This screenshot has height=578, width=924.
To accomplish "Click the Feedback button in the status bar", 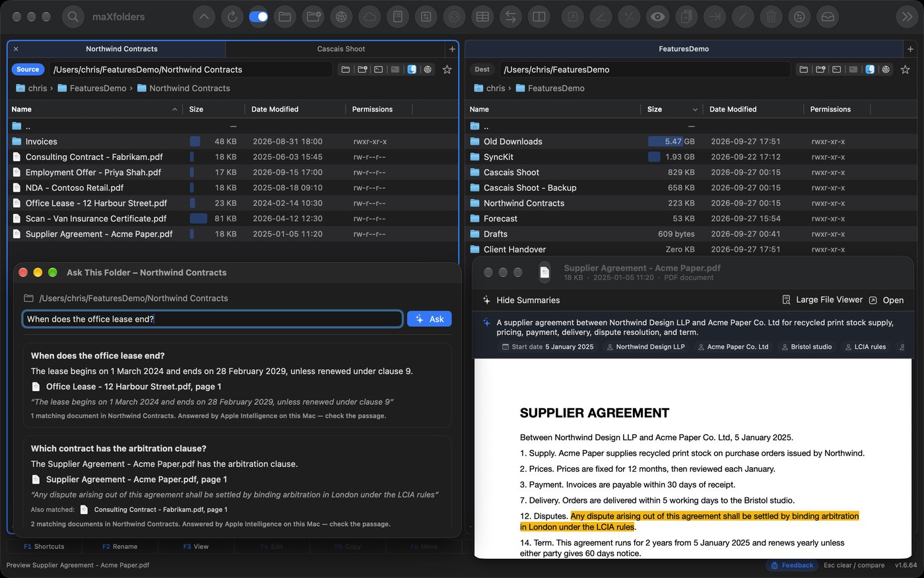I will (792, 565).
